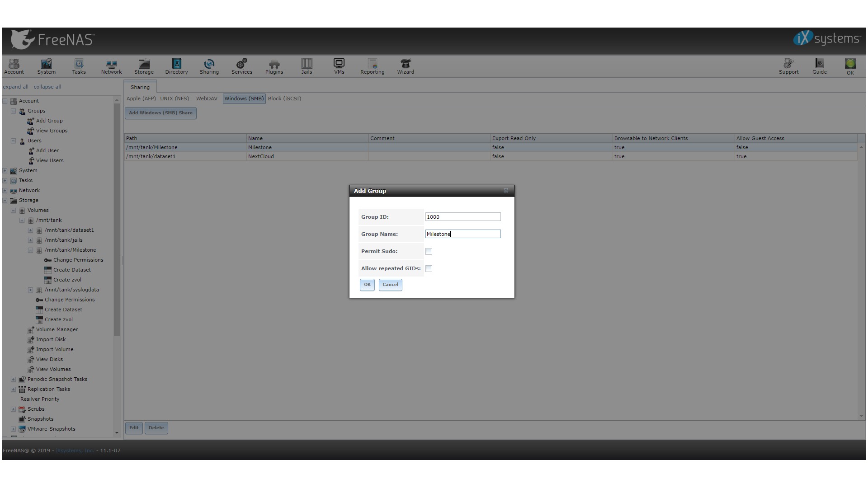The width and height of the screenshot is (868, 488).
Task: Expand the Periodic Snapshot Tasks node
Action: (x=14, y=379)
